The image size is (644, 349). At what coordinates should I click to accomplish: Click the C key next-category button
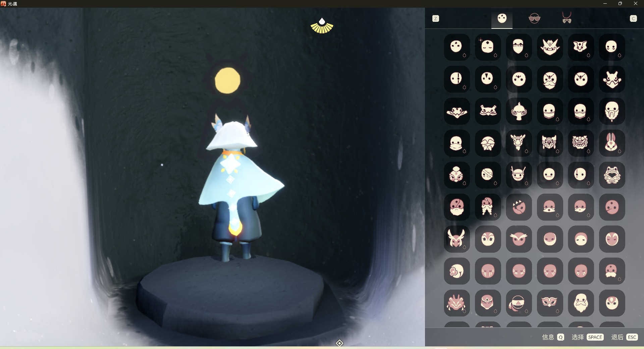click(x=633, y=19)
